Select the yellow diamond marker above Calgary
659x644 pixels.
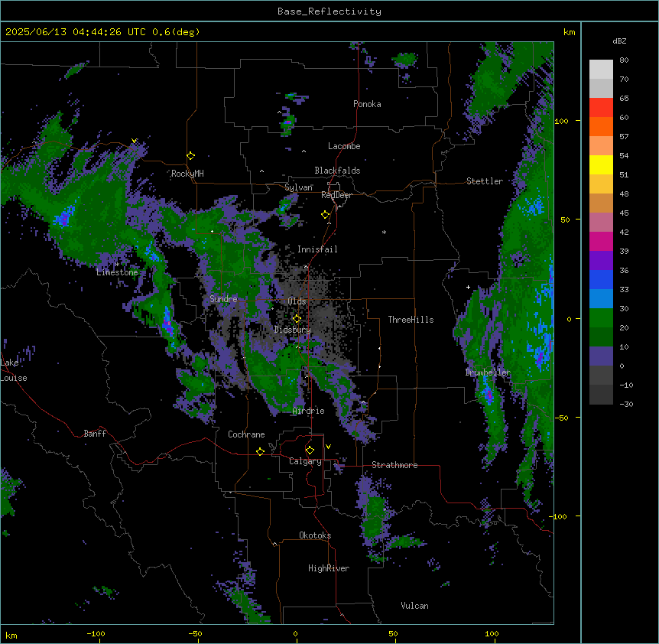coord(310,450)
